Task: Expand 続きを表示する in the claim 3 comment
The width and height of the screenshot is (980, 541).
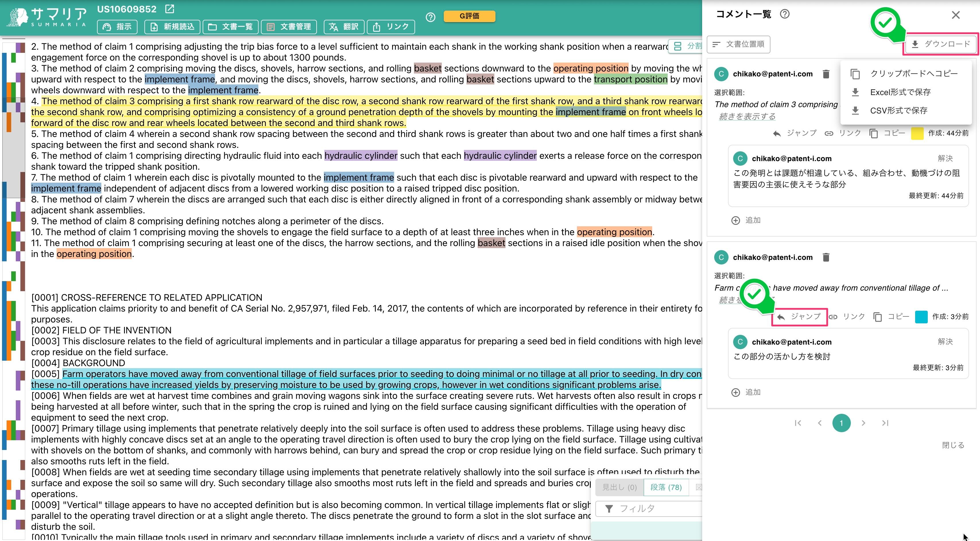Action: coord(747,116)
